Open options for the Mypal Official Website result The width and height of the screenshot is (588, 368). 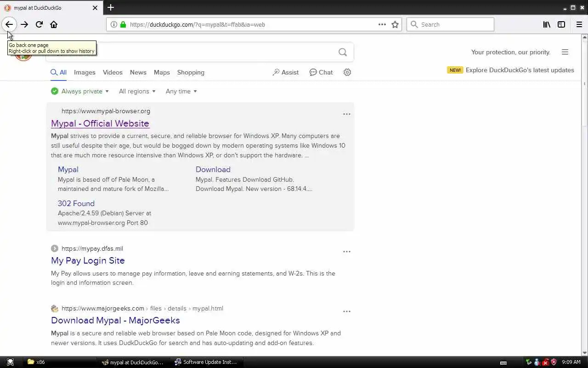click(x=347, y=114)
